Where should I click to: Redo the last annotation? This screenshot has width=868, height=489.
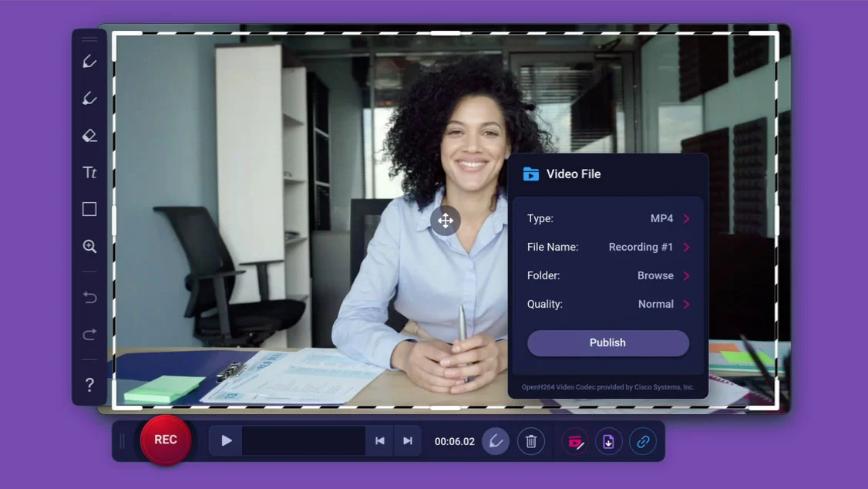[89, 335]
